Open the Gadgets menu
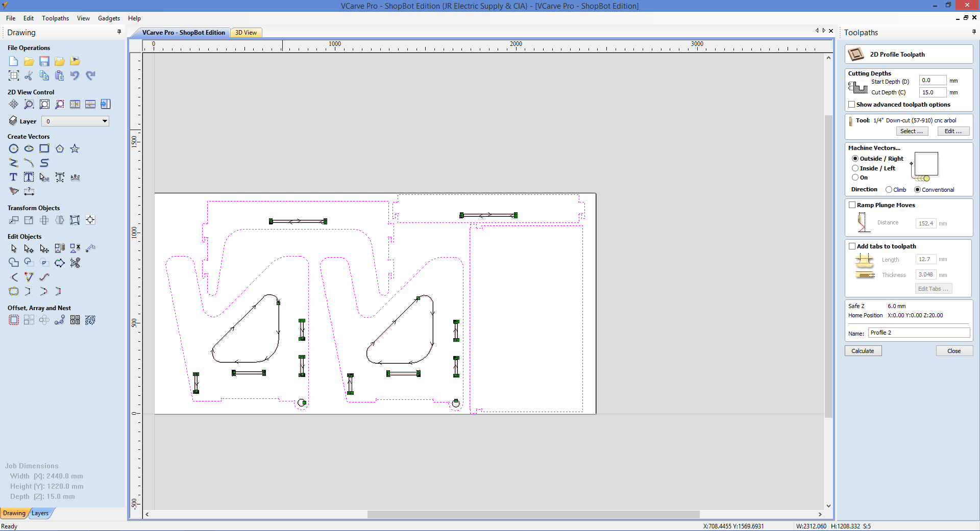The width and height of the screenshot is (980, 531). (109, 18)
